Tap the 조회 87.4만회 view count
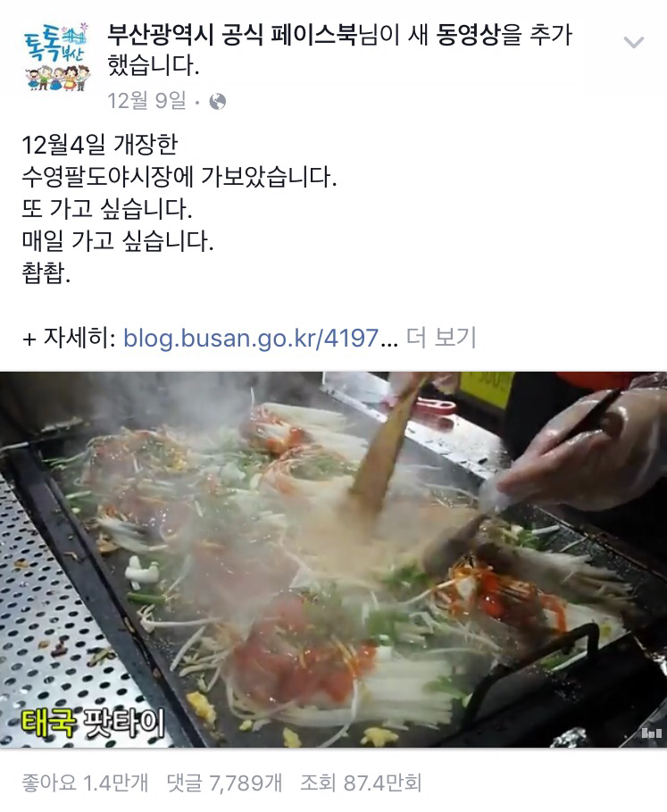667x812 pixels. [x=362, y=783]
